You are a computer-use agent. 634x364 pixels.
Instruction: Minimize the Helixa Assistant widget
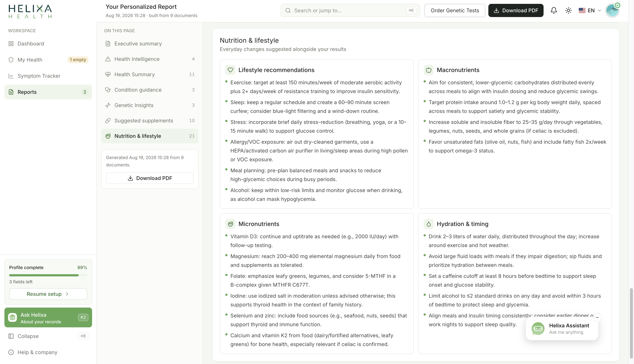(597, 317)
